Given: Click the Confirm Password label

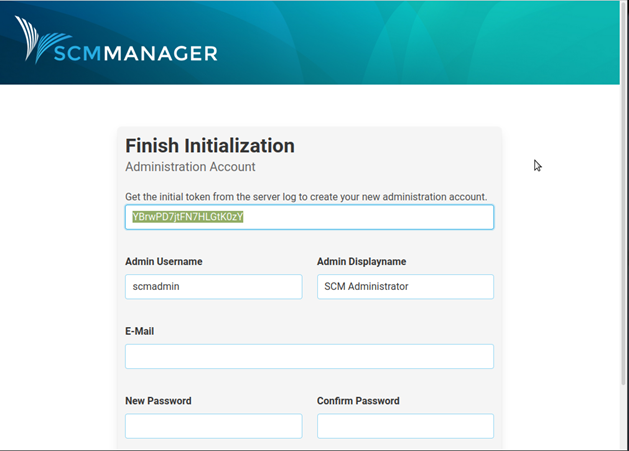Looking at the screenshot, I should [x=358, y=401].
